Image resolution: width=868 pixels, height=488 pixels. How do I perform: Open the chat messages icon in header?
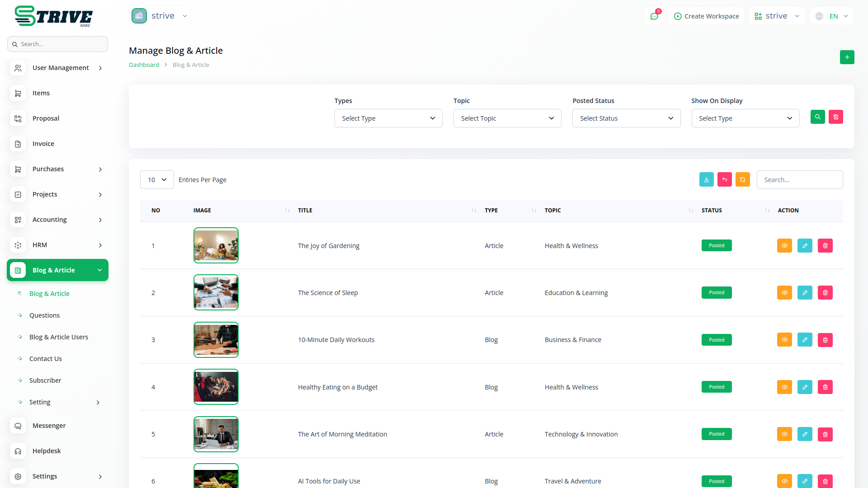point(654,16)
